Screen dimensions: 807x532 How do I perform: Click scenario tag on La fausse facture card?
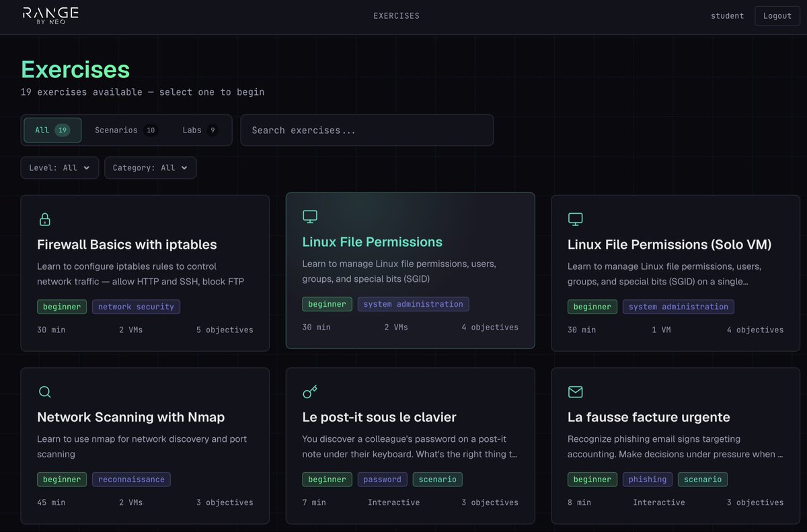703,480
